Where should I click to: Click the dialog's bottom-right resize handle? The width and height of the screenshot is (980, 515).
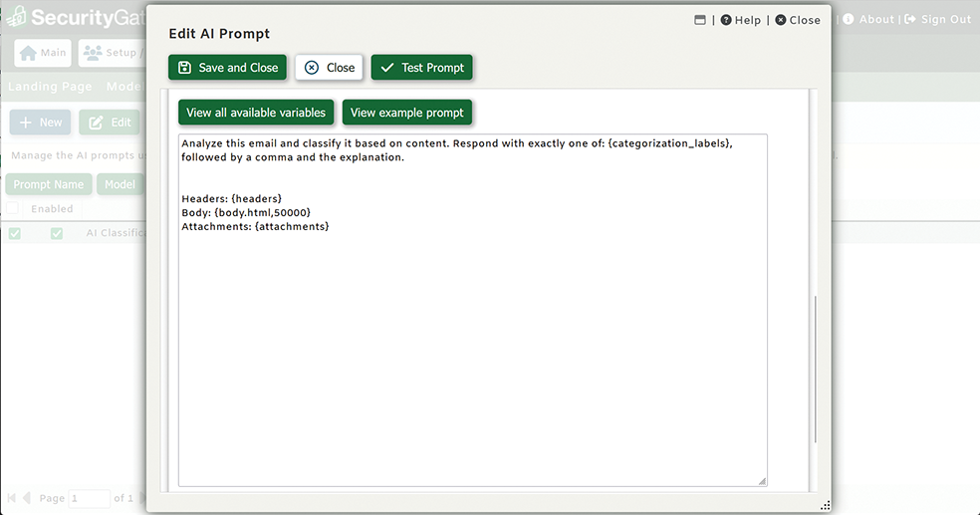click(825, 506)
